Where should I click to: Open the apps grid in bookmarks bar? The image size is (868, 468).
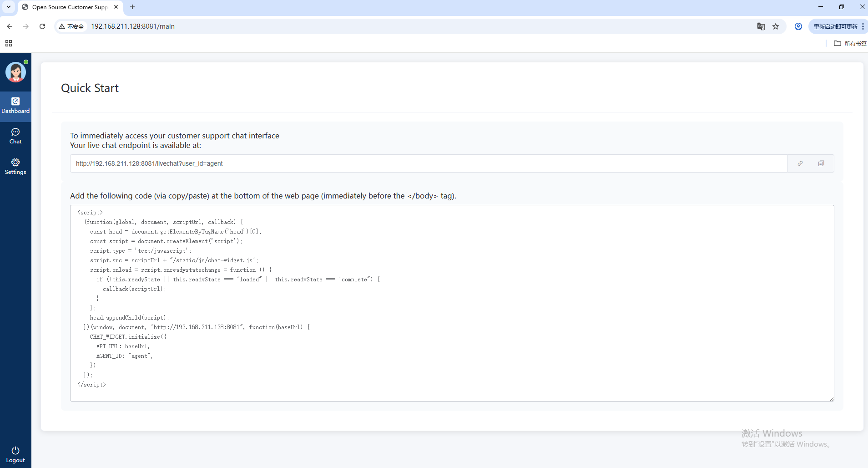pos(9,43)
